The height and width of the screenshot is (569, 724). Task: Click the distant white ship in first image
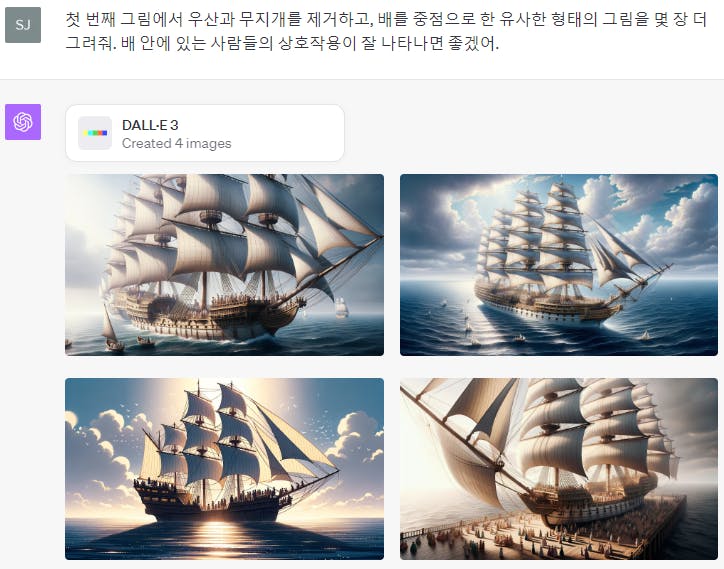point(341,307)
